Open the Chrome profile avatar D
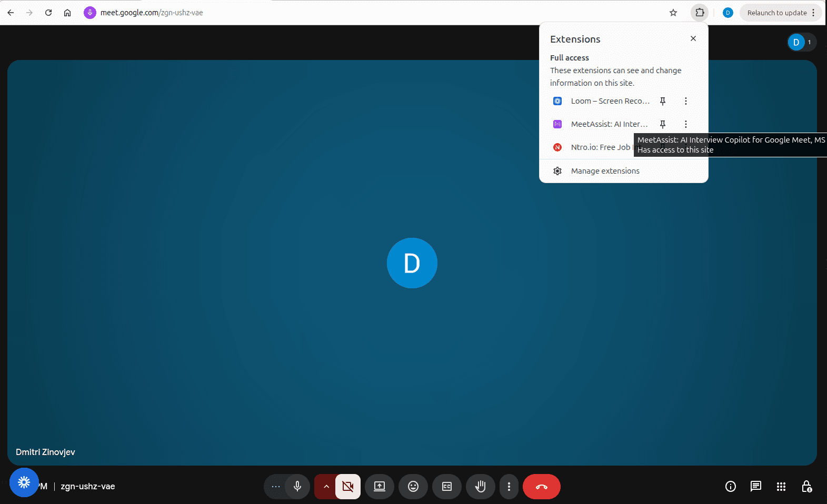This screenshot has width=827, height=504. tap(728, 13)
